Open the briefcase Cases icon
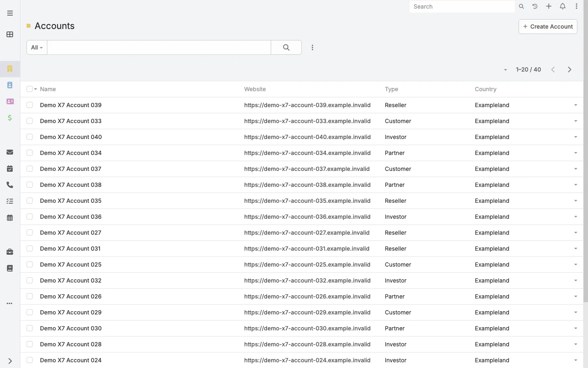588x368 pixels. tap(10, 252)
